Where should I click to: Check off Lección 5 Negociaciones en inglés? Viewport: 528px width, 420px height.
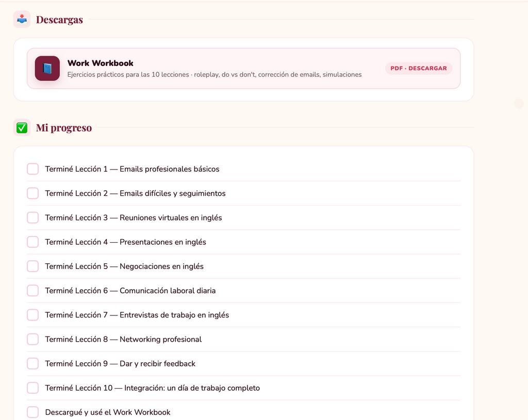point(33,266)
